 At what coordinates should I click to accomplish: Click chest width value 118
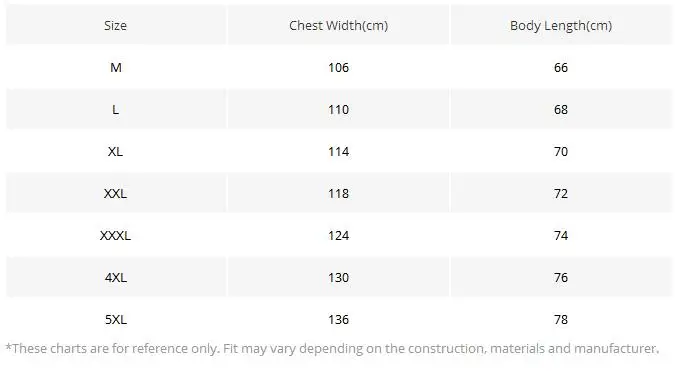click(339, 193)
